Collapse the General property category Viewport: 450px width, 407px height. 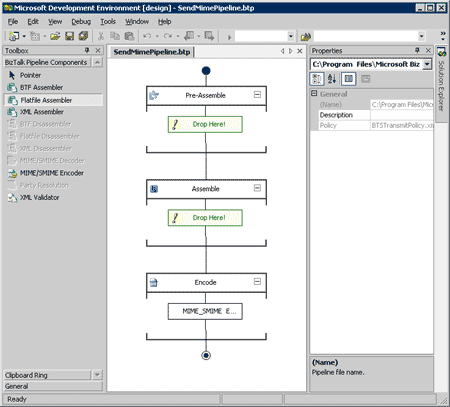click(314, 94)
